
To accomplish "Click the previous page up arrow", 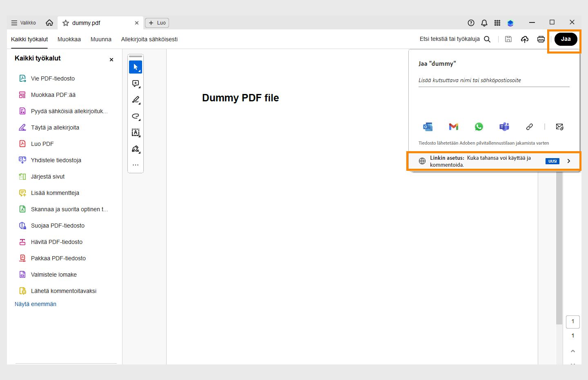I will point(573,351).
